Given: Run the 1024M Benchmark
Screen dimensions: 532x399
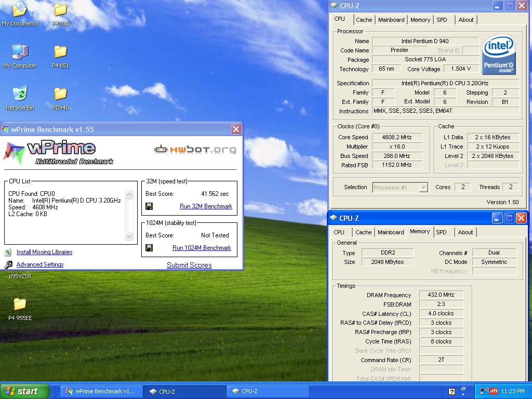Looking at the screenshot, I should pos(202,248).
